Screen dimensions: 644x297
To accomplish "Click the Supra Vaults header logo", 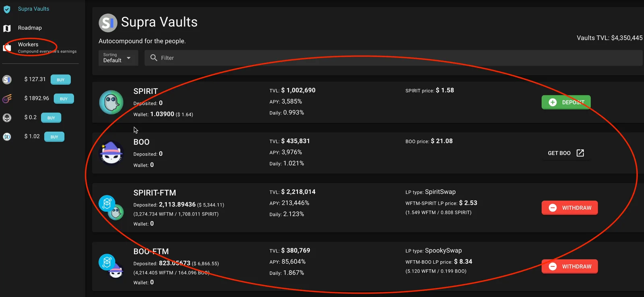I will [x=108, y=23].
